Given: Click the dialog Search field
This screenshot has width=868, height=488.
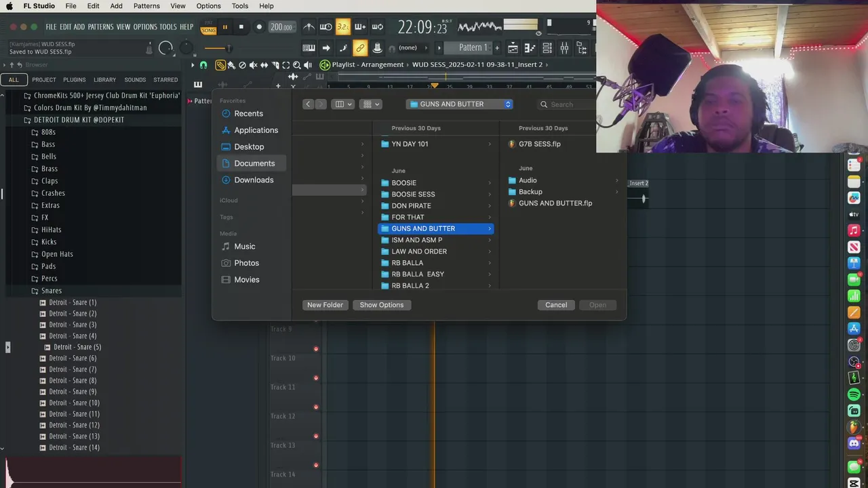Looking at the screenshot, I should pos(566,104).
